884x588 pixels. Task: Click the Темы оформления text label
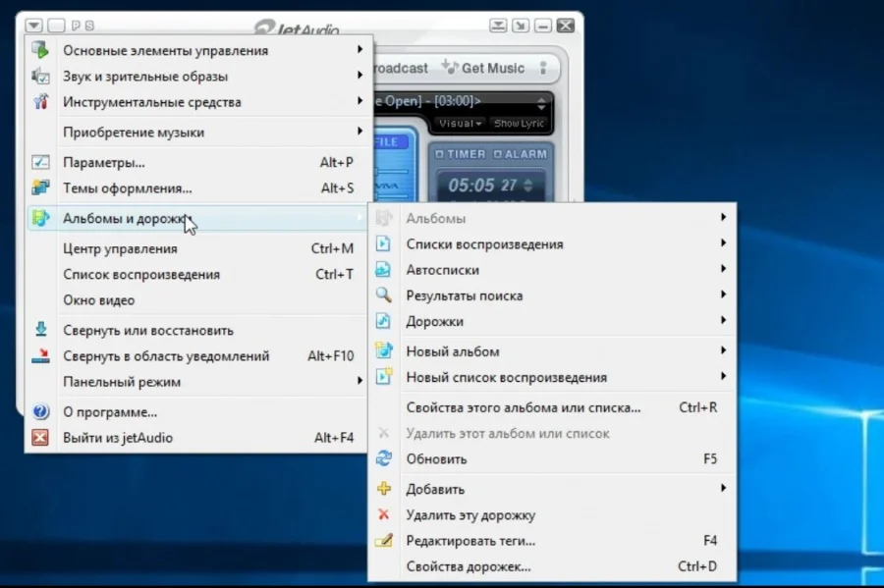pos(128,188)
